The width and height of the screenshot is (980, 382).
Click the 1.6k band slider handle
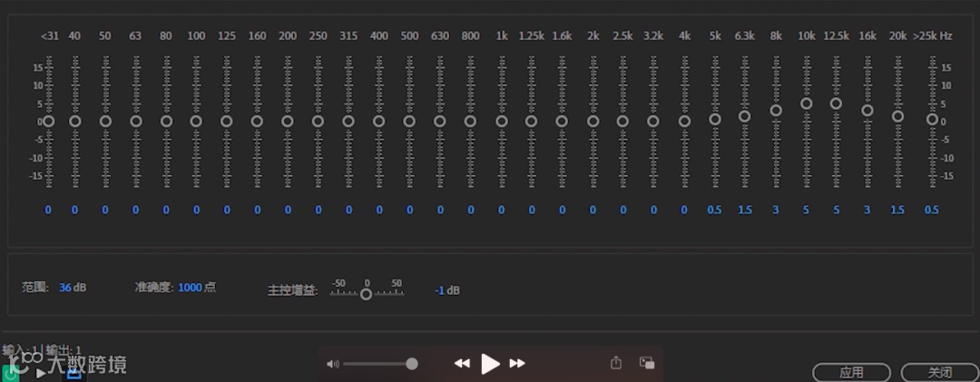pyautogui.click(x=562, y=122)
